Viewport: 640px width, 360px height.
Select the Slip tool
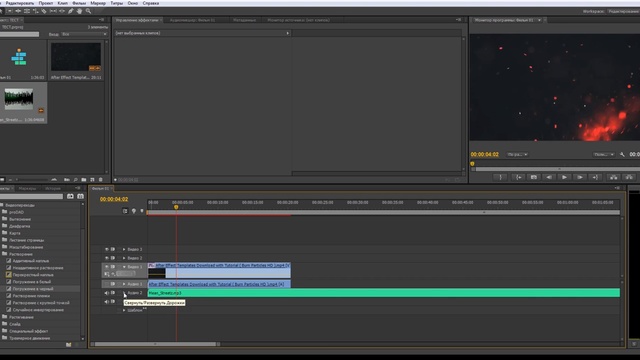click(53, 11)
